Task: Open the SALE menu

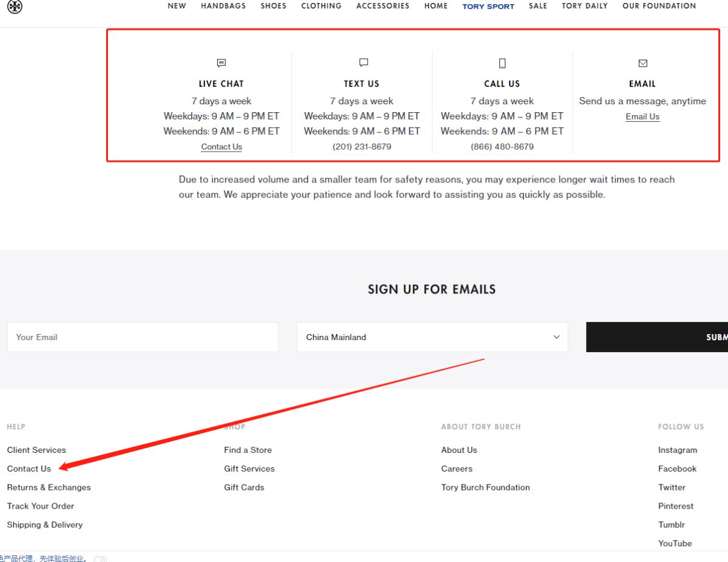Action: point(538,6)
